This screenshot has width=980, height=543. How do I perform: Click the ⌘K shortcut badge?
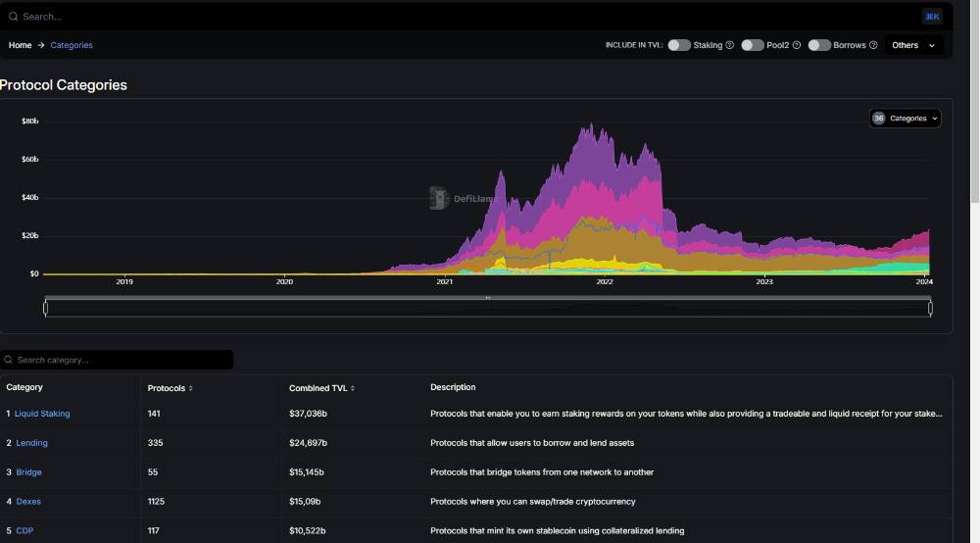click(932, 16)
